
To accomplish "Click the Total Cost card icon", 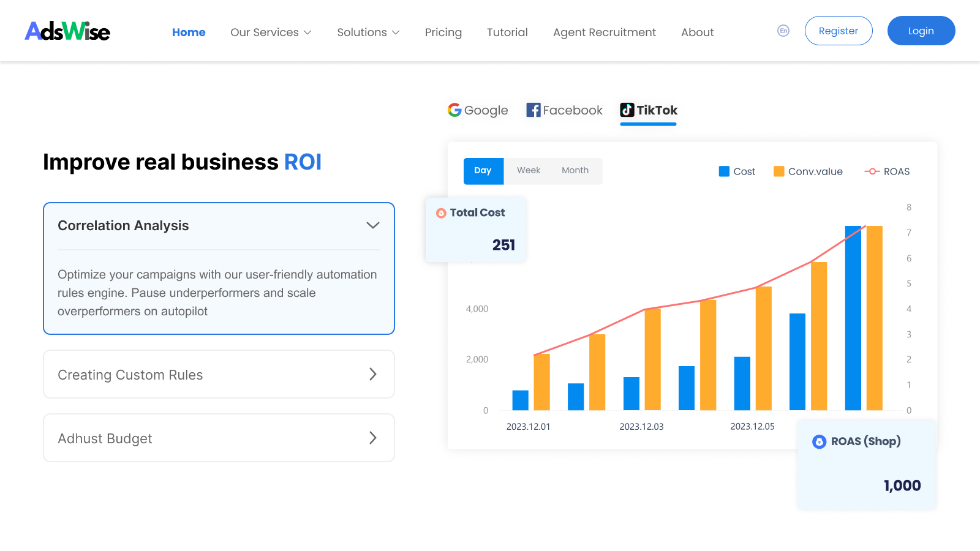I will [x=441, y=213].
